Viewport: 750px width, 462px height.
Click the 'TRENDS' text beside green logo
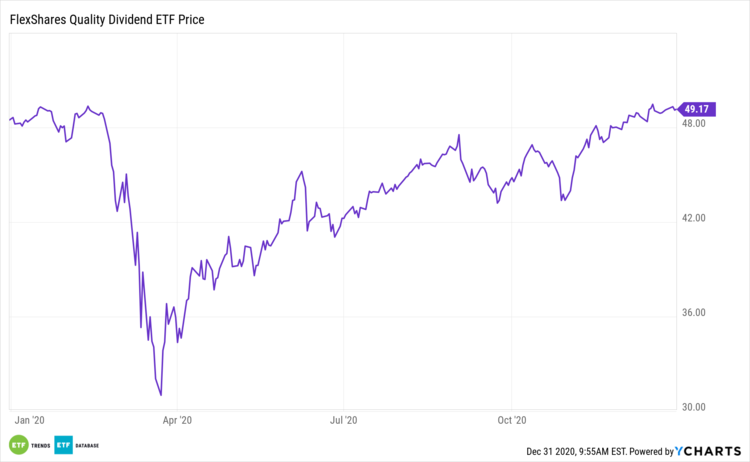pyautogui.click(x=41, y=444)
